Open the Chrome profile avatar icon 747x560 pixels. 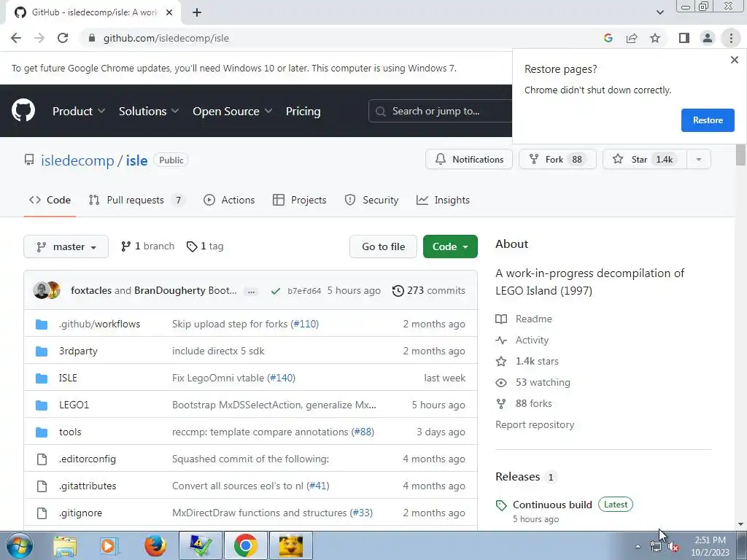(708, 38)
